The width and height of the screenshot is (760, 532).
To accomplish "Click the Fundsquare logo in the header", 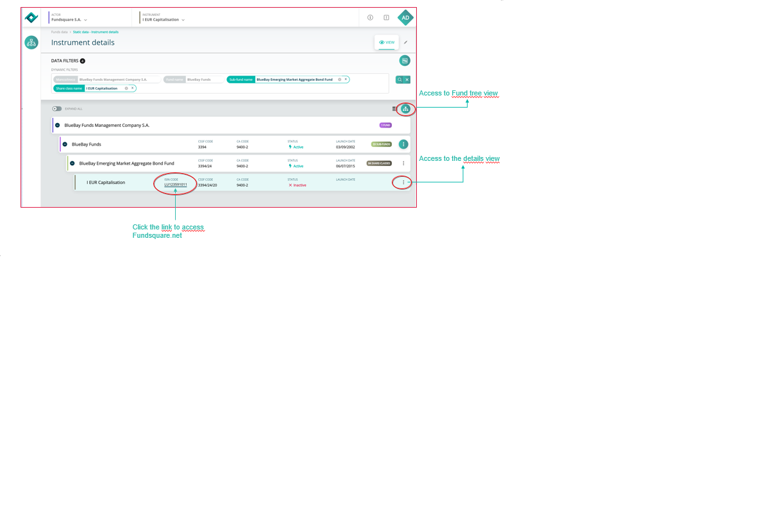I will (31, 17).
